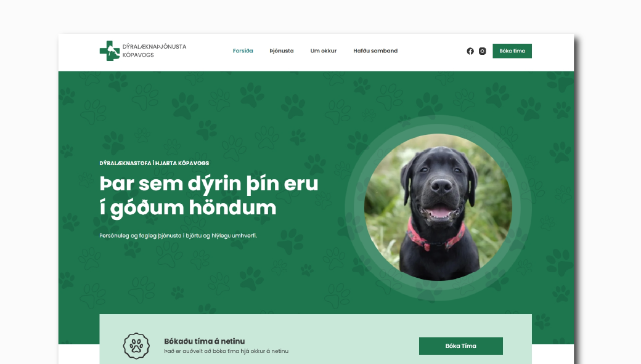641x364 pixels.
Task: Click the black dog circular photo
Action: [x=438, y=207]
